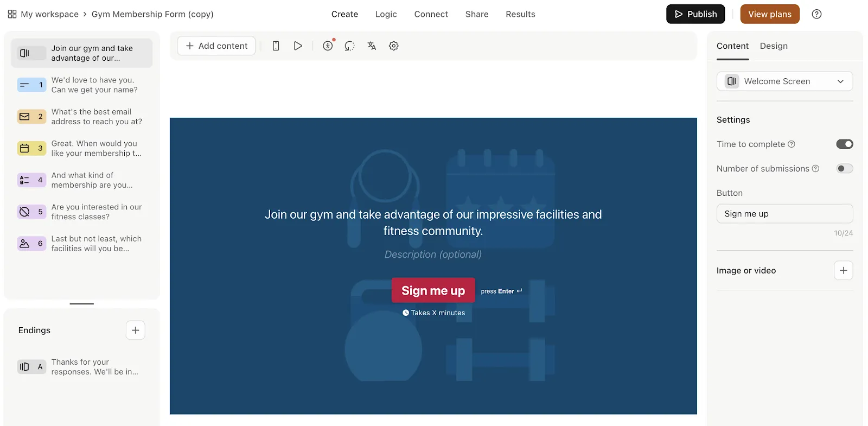This screenshot has width=868, height=426.
Task: Open the Add content menu
Action: [216, 46]
